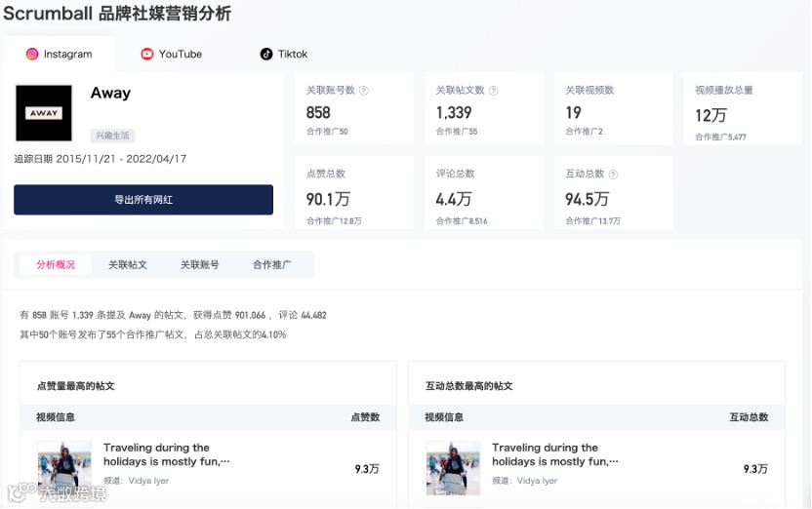Click the YouTube logo icon
This screenshot has width=812, height=509.
pyautogui.click(x=147, y=54)
